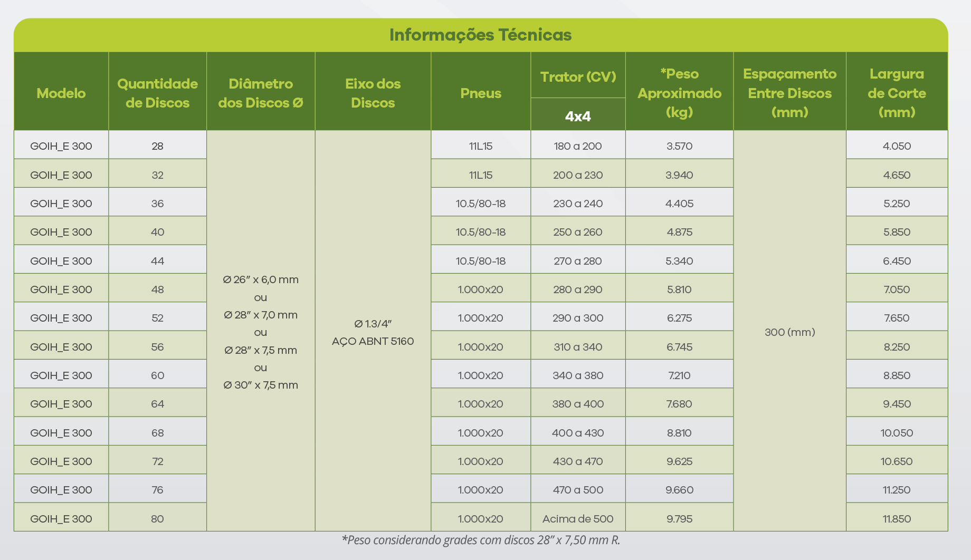Select 'Espaçamento Entre Discos (mm)' header

pos(789,93)
